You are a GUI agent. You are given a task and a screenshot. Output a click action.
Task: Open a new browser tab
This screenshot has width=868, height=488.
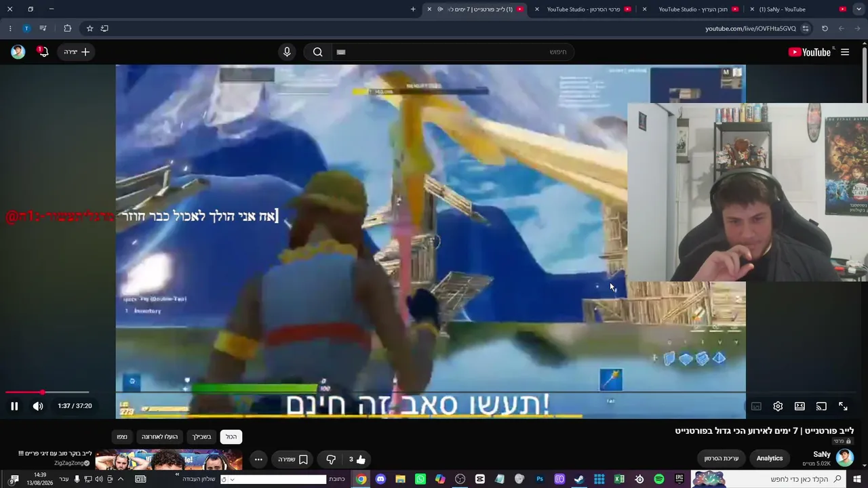[413, 9]
